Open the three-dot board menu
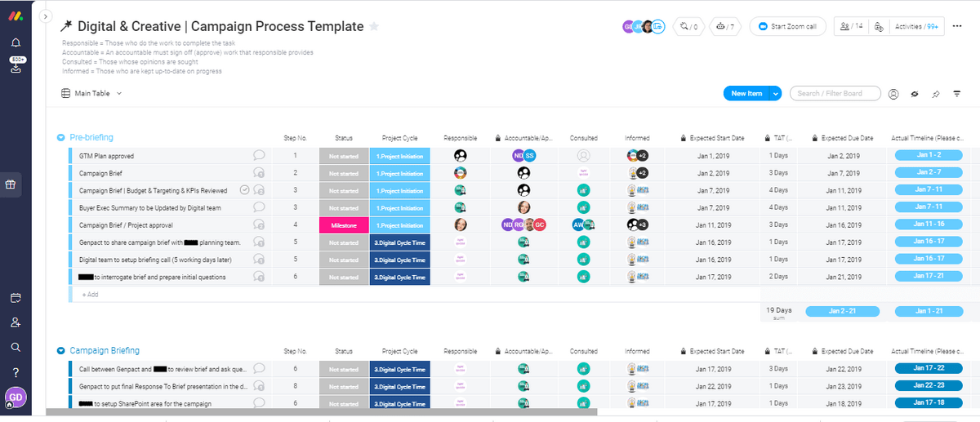Image resolution: width=980 pixels, height=422 pixels. pos(957,27)
